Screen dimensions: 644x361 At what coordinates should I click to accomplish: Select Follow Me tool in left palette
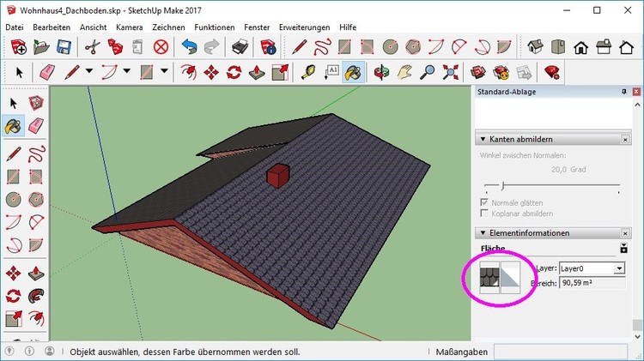tap(36, 296)
